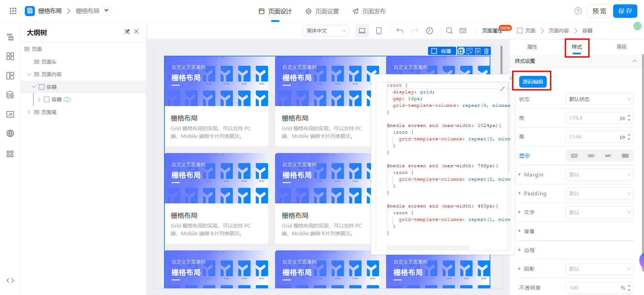Open the four-shapes sidebar icon
Image resolution: width=644 pixels, height=295 pixels.
[x=10, y=154]
